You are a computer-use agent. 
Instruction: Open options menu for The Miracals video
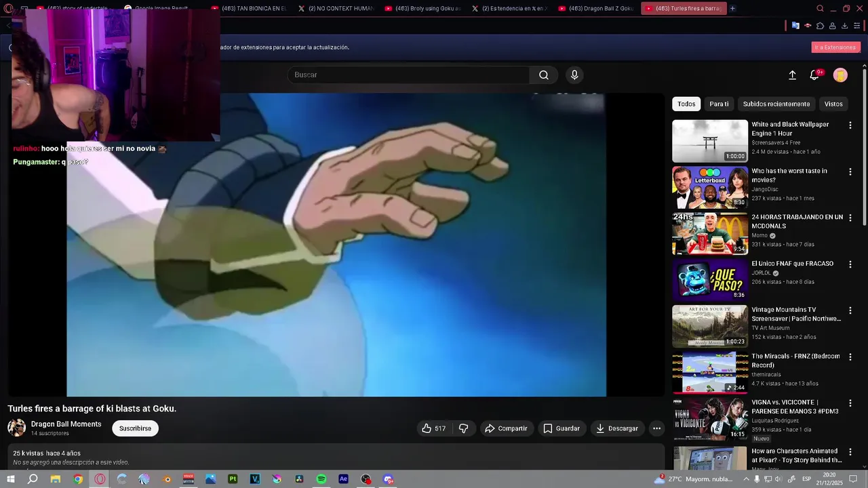click(850, 357)
